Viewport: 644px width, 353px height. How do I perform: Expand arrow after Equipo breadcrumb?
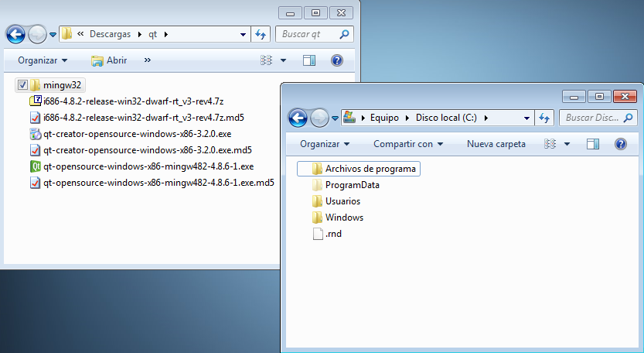408,118
